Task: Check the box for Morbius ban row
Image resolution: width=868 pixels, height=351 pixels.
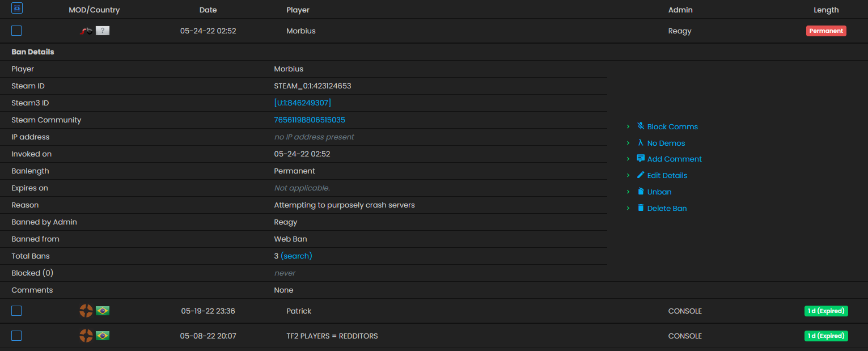Action: click(x=16, y=31)
